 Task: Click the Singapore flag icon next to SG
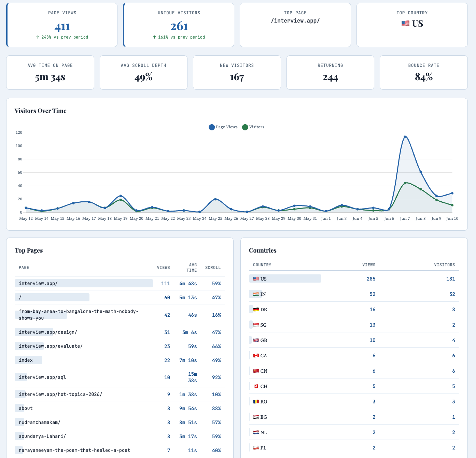[256, 325]
